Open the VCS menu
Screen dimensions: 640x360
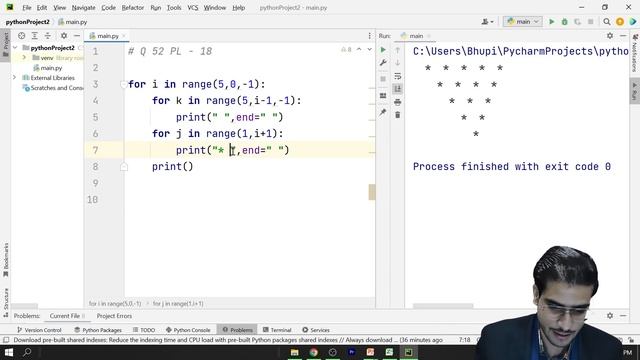coord(193,8)
